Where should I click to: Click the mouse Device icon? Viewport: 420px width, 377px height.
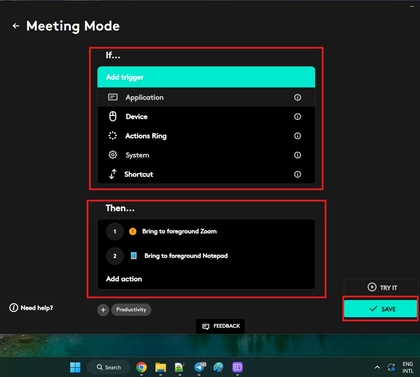point(113,116)
